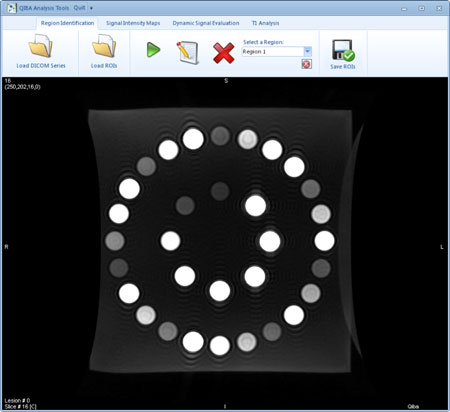Click the Load DICOM Series folder icon
Image resolution: width=450 pixels, height=412 pixels.
(40, 46)
